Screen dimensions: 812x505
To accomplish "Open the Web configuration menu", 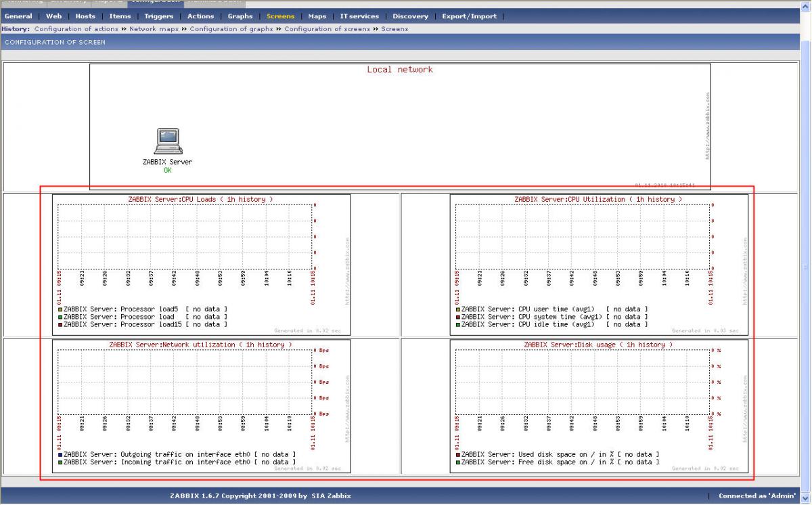I will click(x=53, y=16).
